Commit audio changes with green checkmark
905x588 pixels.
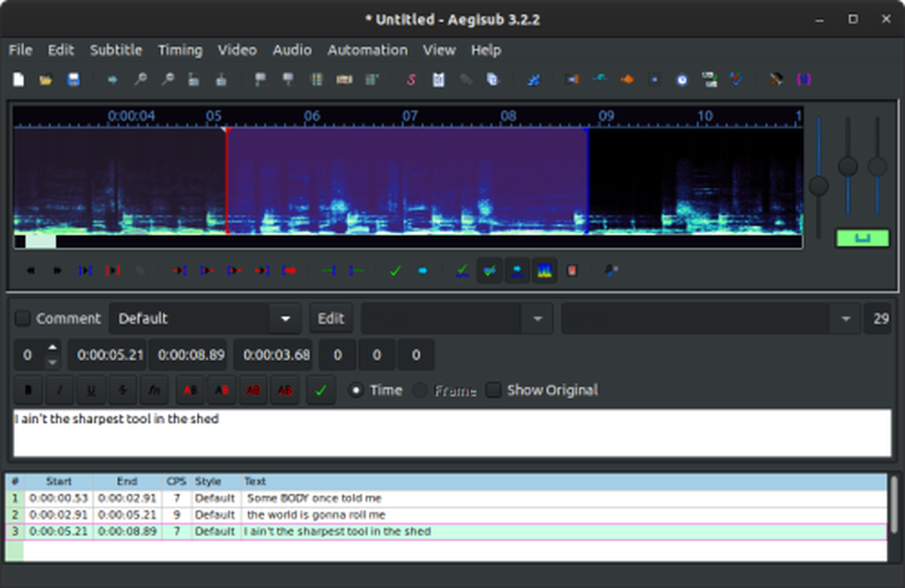395,271
